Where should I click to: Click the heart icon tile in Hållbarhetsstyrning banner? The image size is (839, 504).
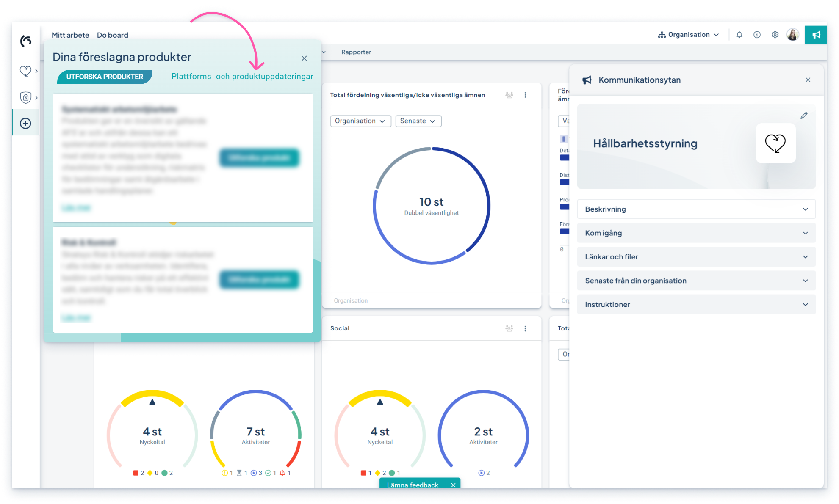(x=775, y=143)
